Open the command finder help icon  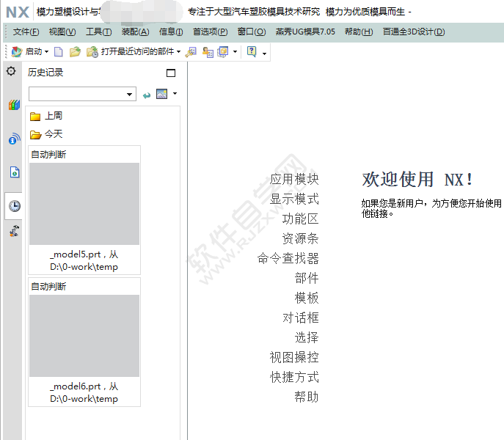pyautogui.click(x=252, y=52)
